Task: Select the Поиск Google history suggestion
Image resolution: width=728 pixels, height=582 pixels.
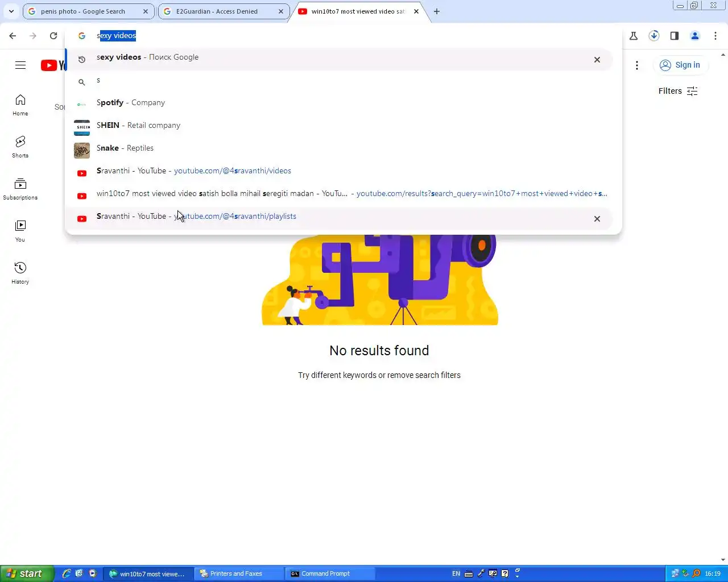Action: (x=340, y=59)
